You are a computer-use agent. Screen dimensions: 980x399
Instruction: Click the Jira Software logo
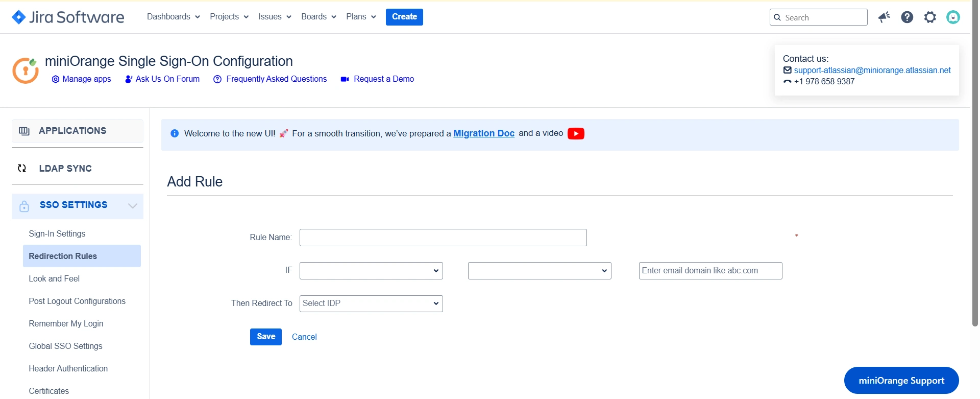point(68,17)
